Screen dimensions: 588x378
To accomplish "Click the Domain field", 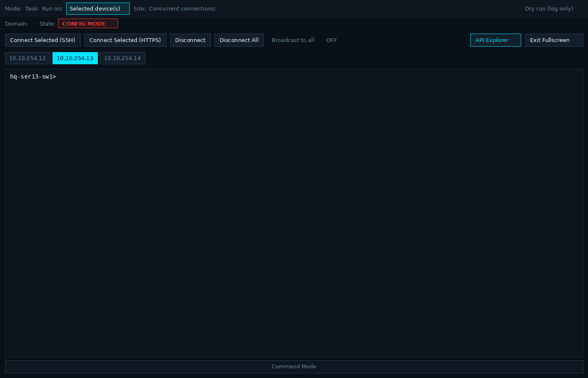I will (16, 24).
